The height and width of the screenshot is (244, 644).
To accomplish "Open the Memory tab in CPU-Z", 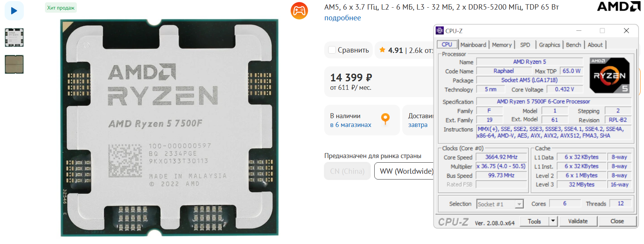I will 502,45.
